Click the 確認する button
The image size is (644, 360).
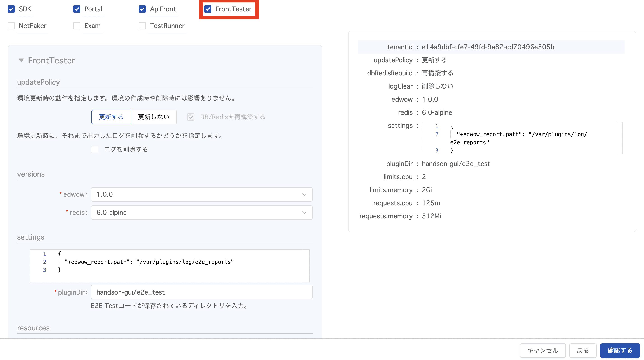coord(620,350)
